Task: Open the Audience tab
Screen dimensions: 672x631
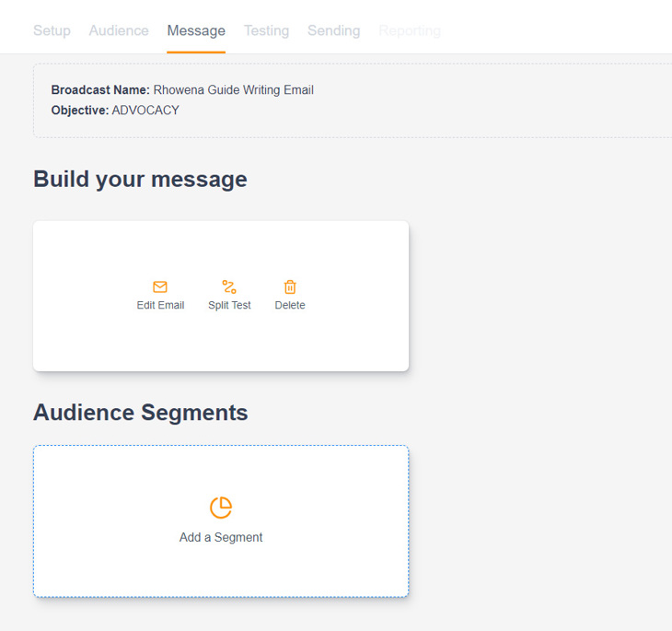Action: coord(119,30)
